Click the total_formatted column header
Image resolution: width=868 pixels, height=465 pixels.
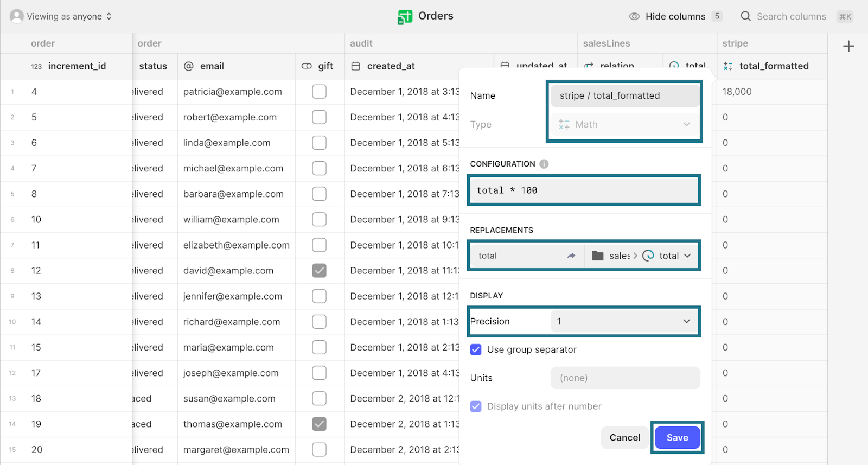772,66
